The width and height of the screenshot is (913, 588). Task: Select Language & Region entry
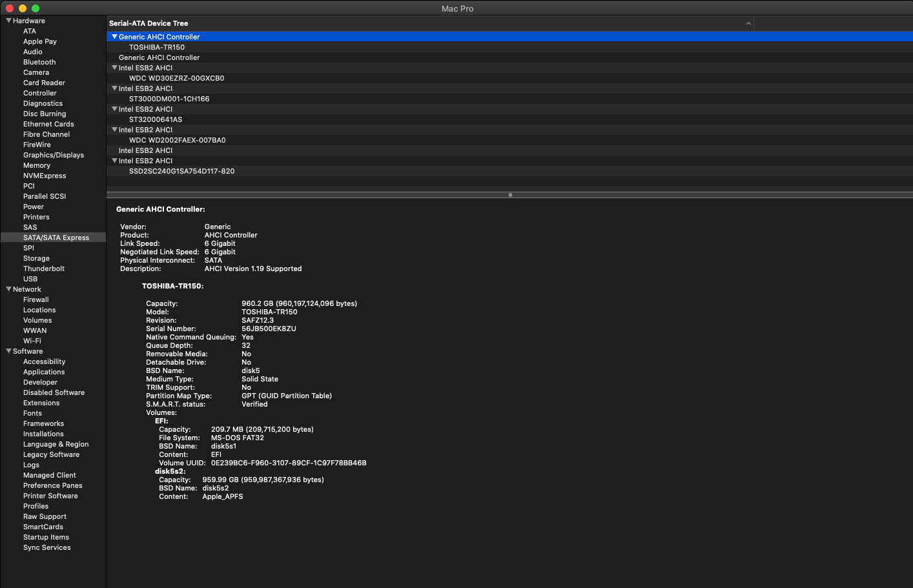[x=56, y=444]
